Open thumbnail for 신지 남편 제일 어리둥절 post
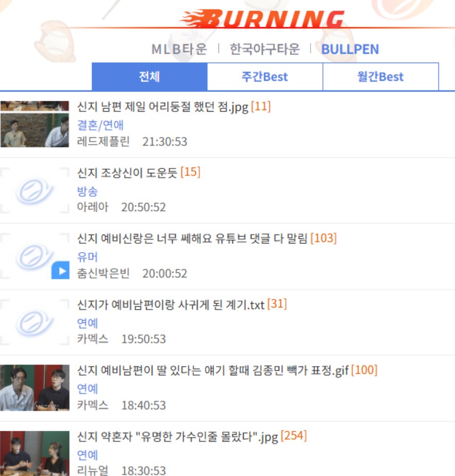The width and height of the screenshot is (455, 476). [34, 124]
